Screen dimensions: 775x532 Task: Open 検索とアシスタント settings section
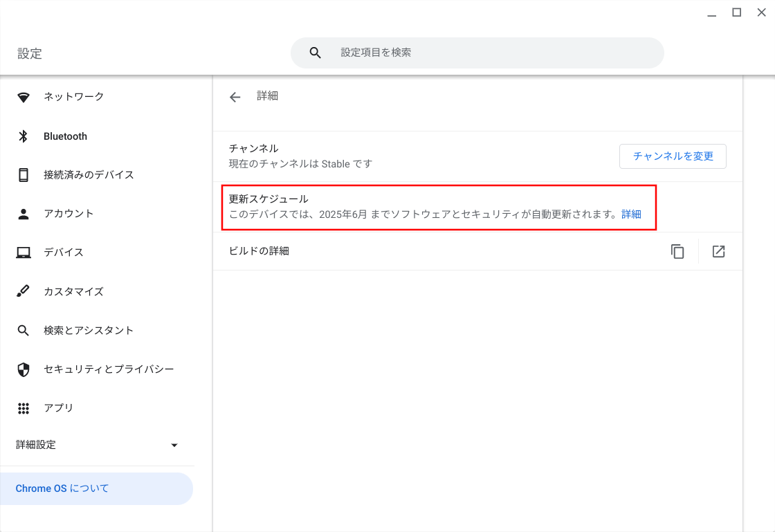(x=89, y=331)
